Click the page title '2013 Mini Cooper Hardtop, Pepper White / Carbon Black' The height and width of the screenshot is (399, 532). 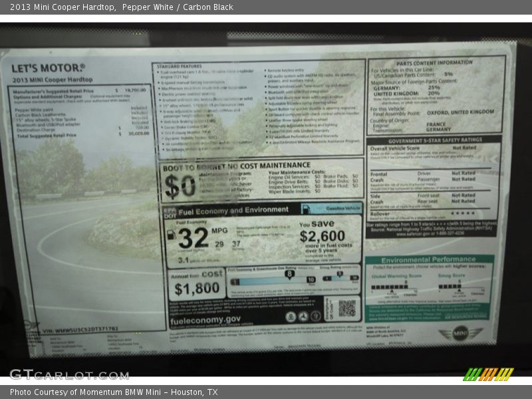(x=122, y=7)
